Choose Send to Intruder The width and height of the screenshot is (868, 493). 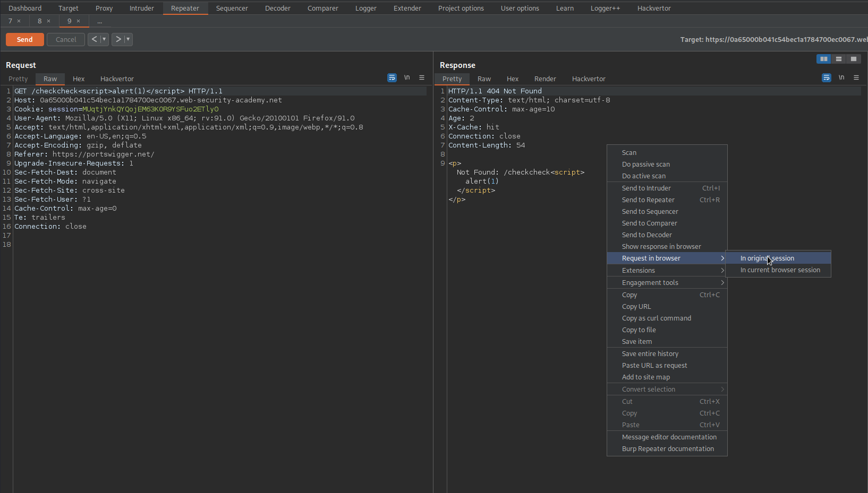coord(667,188)
